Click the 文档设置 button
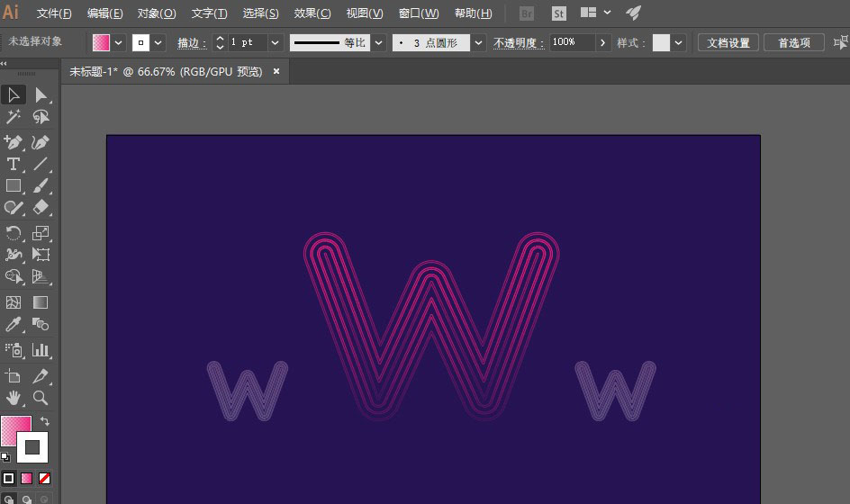The image size is (850, 504). click(728, 43)
